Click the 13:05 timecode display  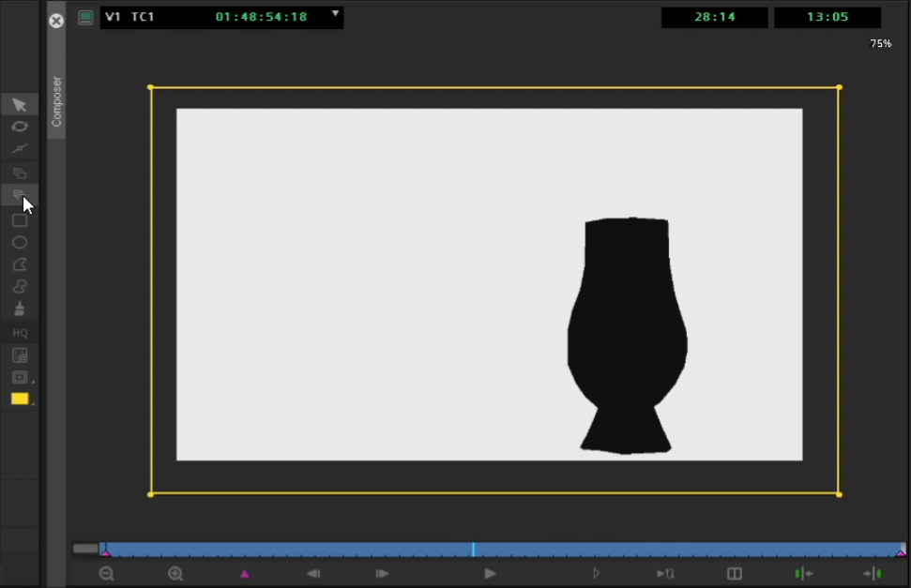(827, 18)
